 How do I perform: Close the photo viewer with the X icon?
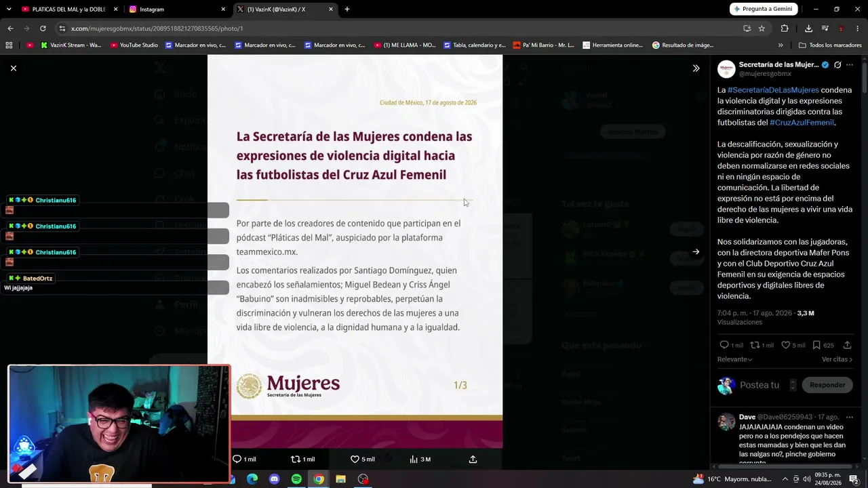[x=14, y=68]
